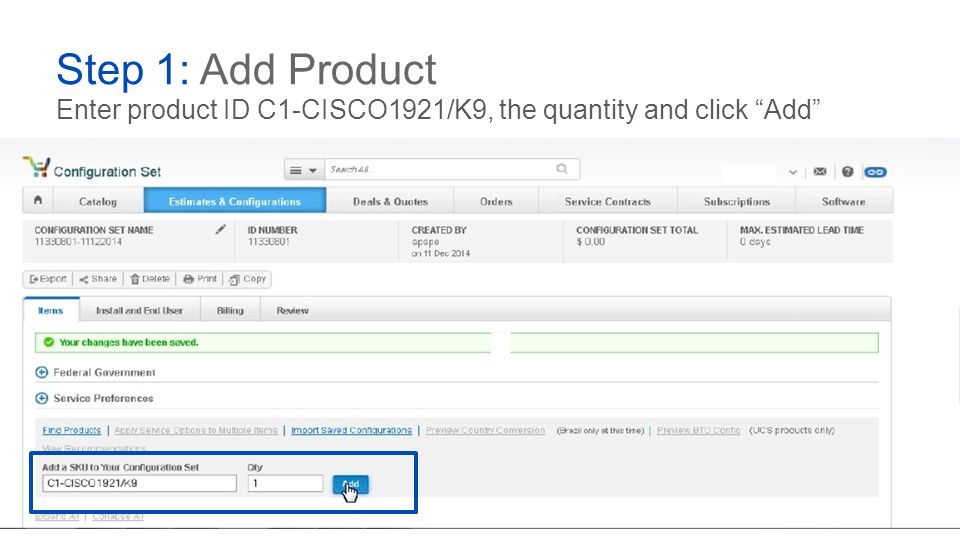This screenshot has height=540, width=960.
Task: Click the SKU input field
Action: [139, 483]
